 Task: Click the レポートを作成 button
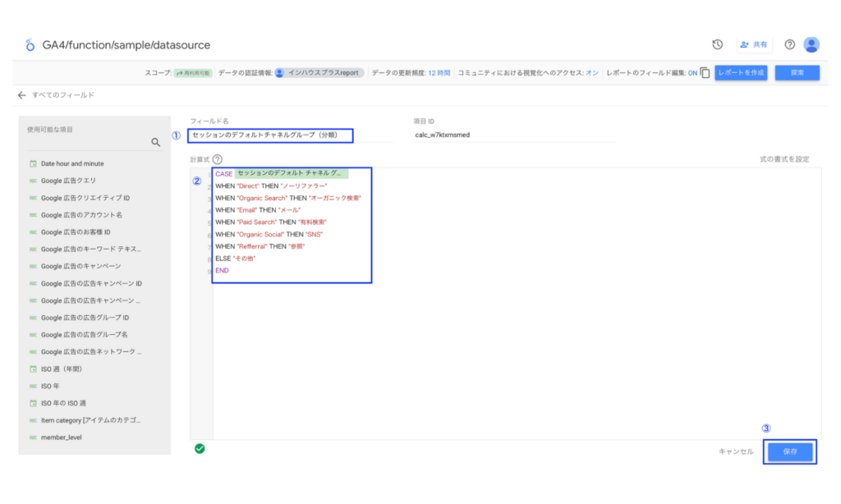click(740, 73)
